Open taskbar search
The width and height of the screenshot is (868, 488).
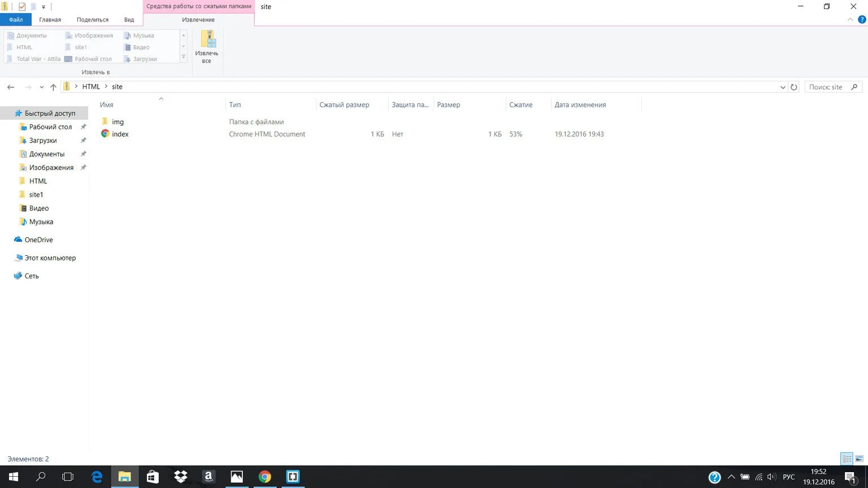click(x=41, y=477)
